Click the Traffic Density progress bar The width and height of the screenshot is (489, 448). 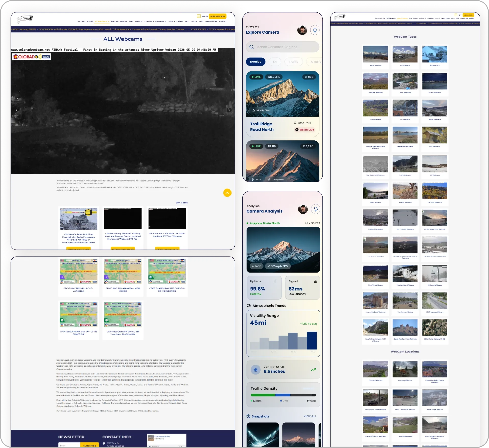pos(283,395)
